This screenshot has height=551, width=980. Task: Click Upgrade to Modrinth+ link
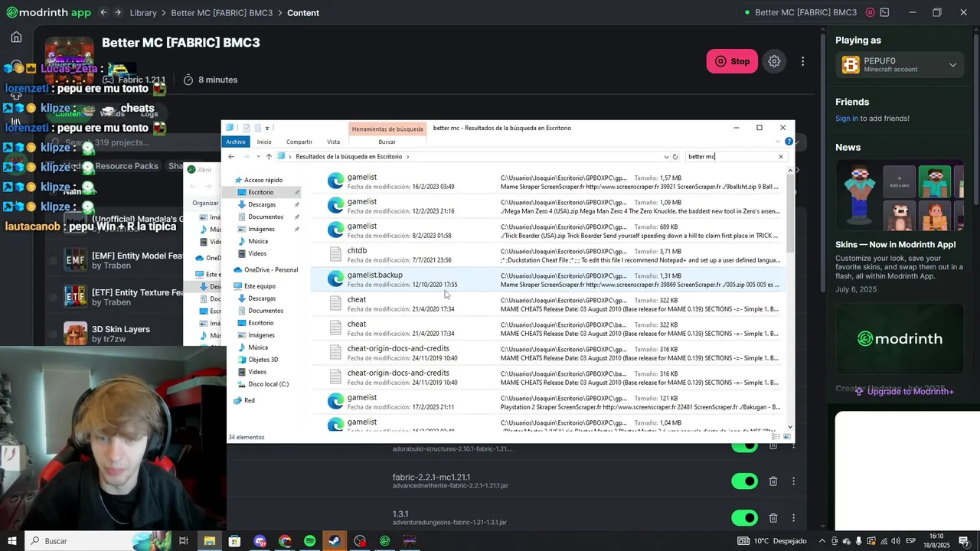point(904,391)
